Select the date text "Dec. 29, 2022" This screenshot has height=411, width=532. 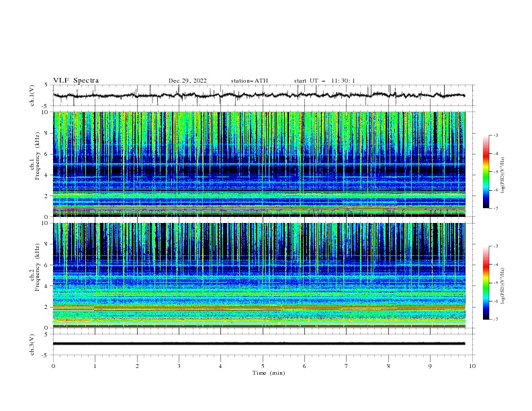coord(187,81)
